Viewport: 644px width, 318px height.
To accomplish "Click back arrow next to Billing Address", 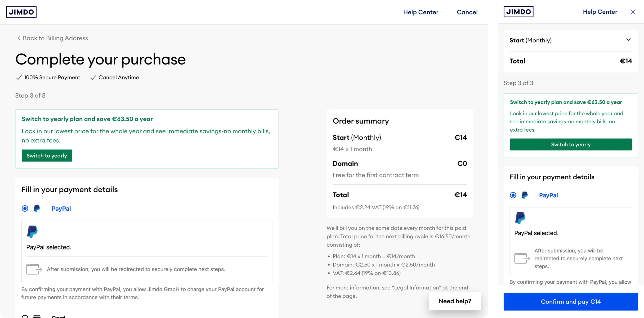I will [19, 38].
